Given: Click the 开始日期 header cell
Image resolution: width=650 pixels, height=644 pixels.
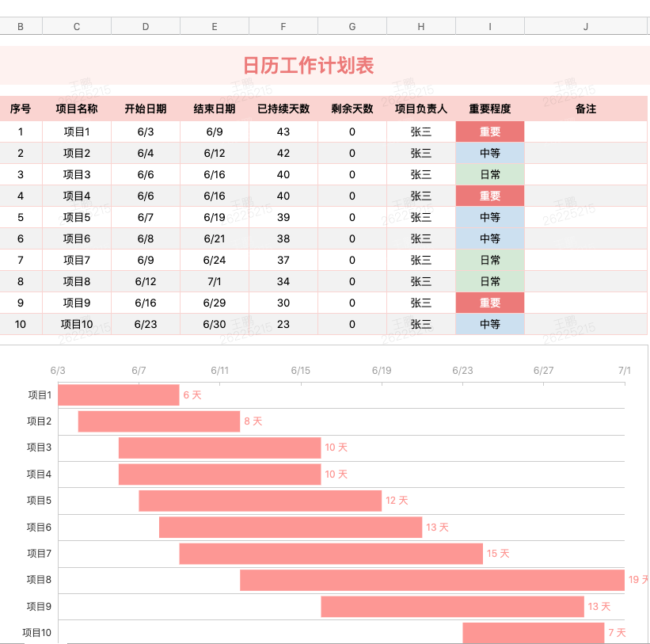Looking at the screenshot, I should coord(146,109).
